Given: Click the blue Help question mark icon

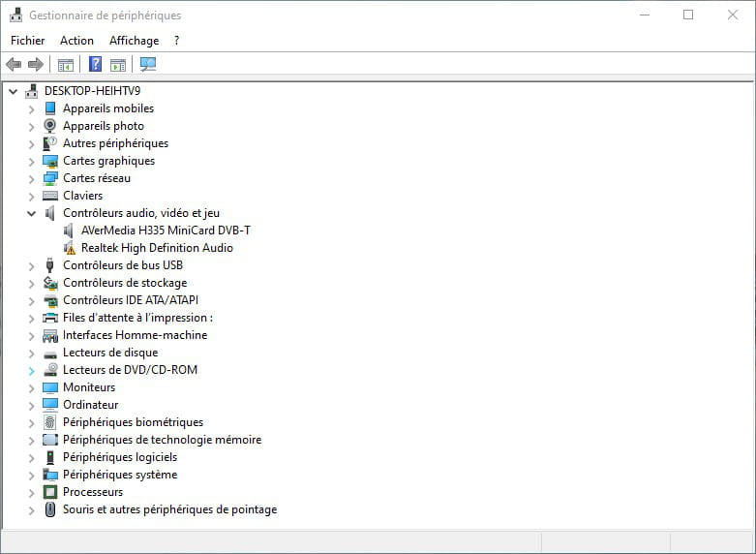Looking at the screenshot, I should point(96,64).
